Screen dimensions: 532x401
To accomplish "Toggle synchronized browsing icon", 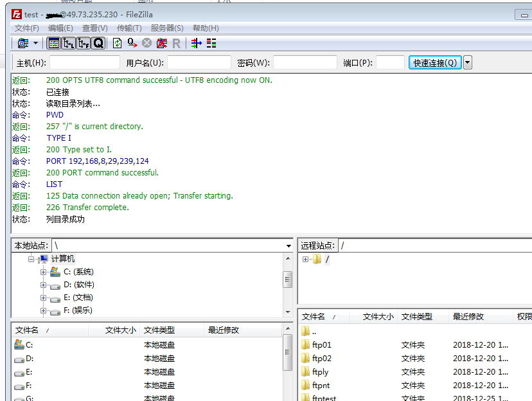I will pos(197,44).
